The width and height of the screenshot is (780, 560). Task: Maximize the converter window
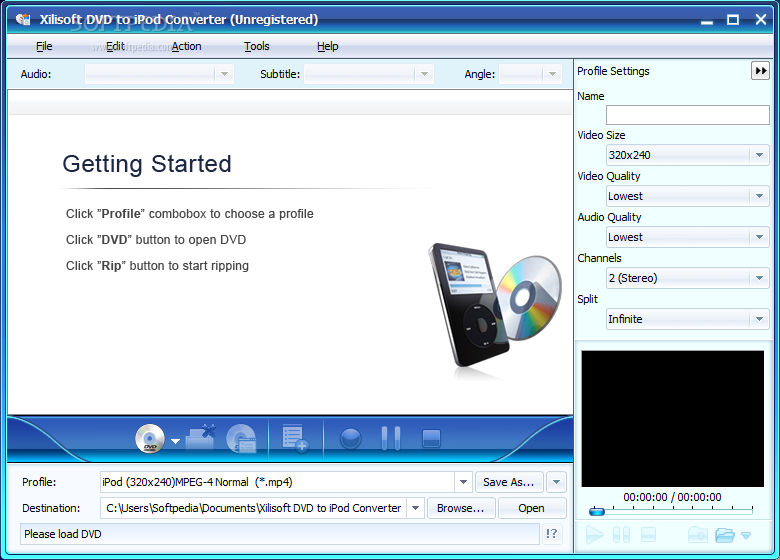tap(733, 20)
